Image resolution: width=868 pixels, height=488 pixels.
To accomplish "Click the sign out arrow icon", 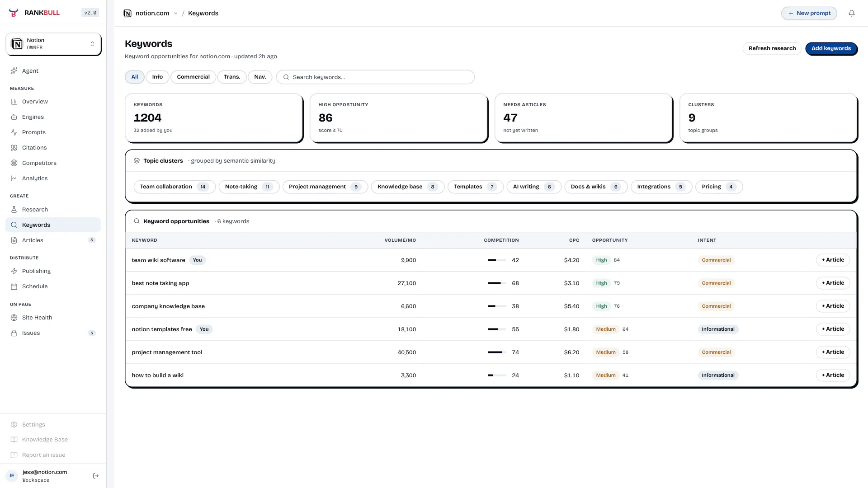I will [96, 476].
